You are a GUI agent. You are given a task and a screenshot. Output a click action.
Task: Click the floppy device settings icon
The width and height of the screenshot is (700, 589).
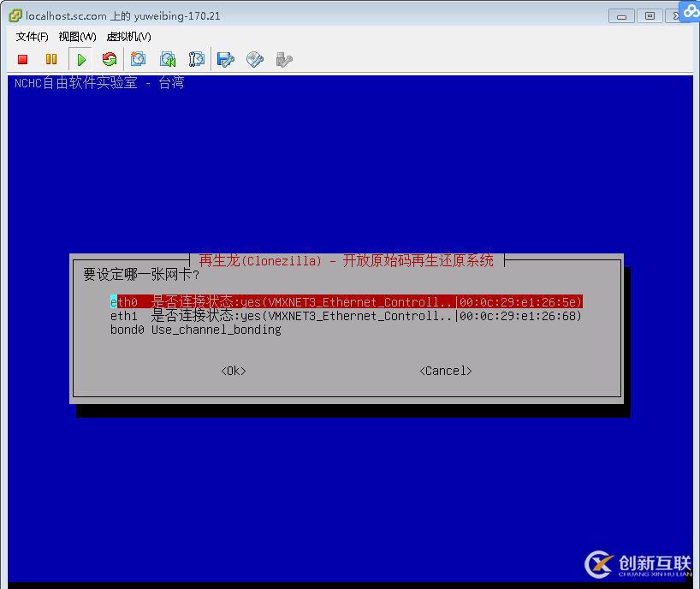click(225, 59)
